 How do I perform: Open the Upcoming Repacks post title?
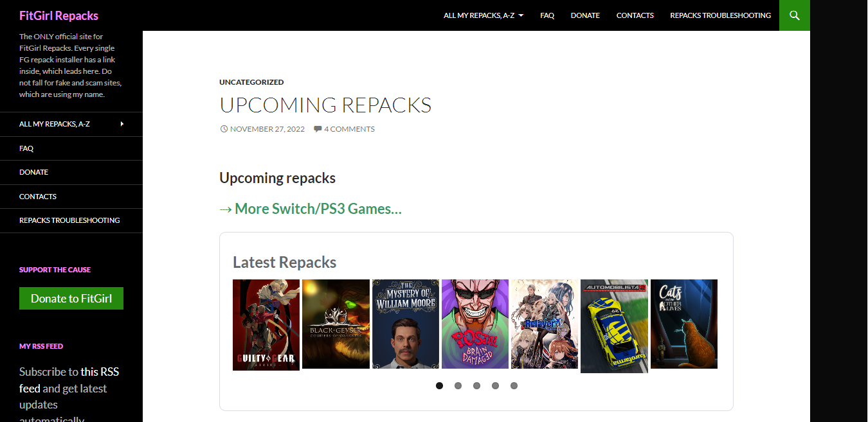325,105
